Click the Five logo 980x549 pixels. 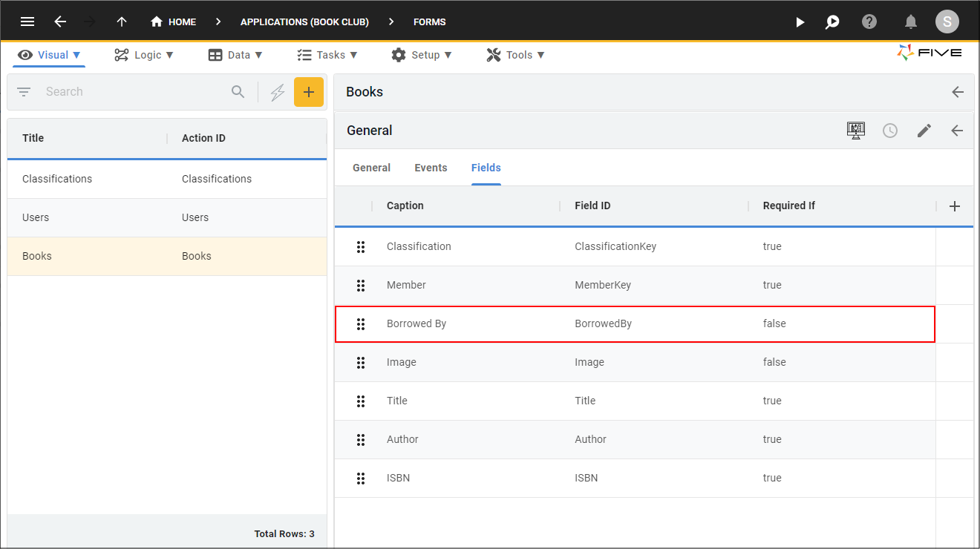coord(930,53)
